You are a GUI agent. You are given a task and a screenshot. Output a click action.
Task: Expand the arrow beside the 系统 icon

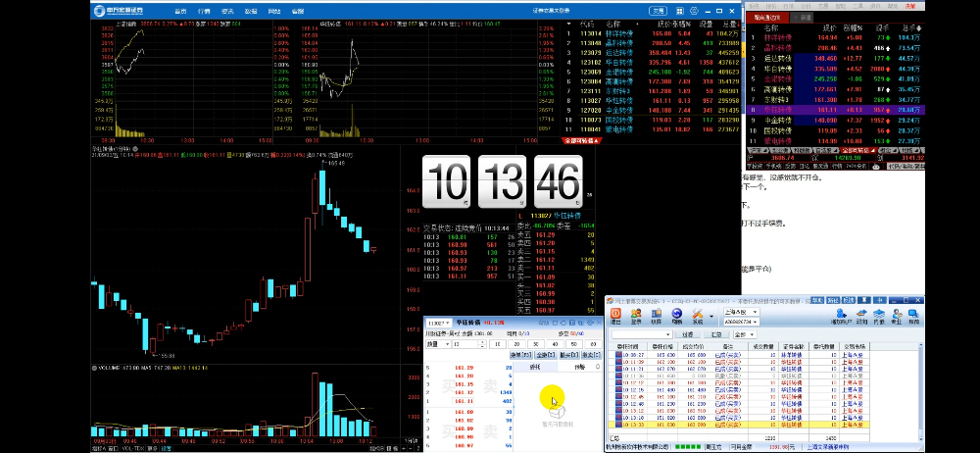pyautogui.click(x=711, y=316)
